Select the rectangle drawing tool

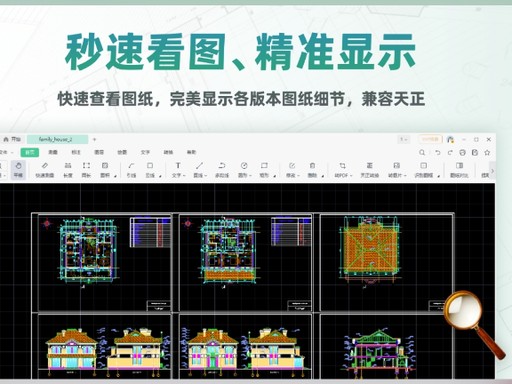[x=264, y=169]
